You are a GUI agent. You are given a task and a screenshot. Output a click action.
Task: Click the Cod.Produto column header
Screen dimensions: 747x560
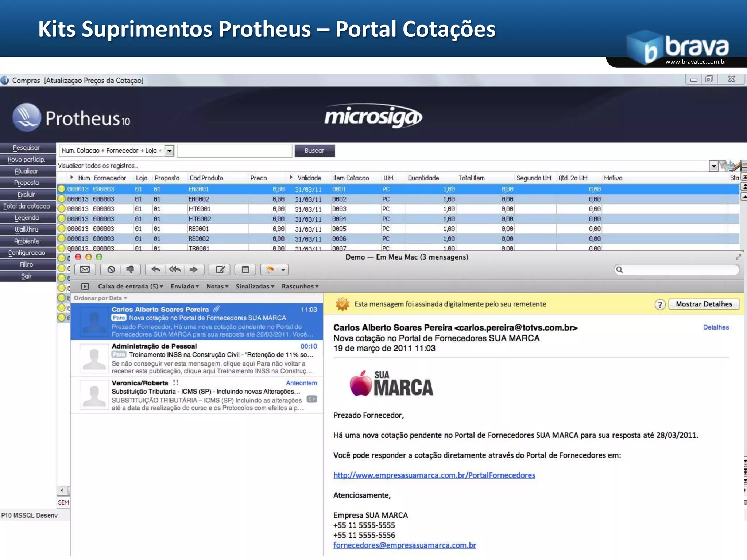206,178
